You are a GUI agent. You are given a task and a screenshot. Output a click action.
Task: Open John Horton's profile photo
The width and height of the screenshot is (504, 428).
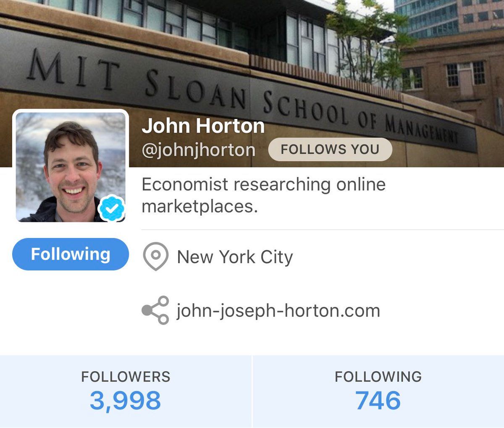[71, 166]
